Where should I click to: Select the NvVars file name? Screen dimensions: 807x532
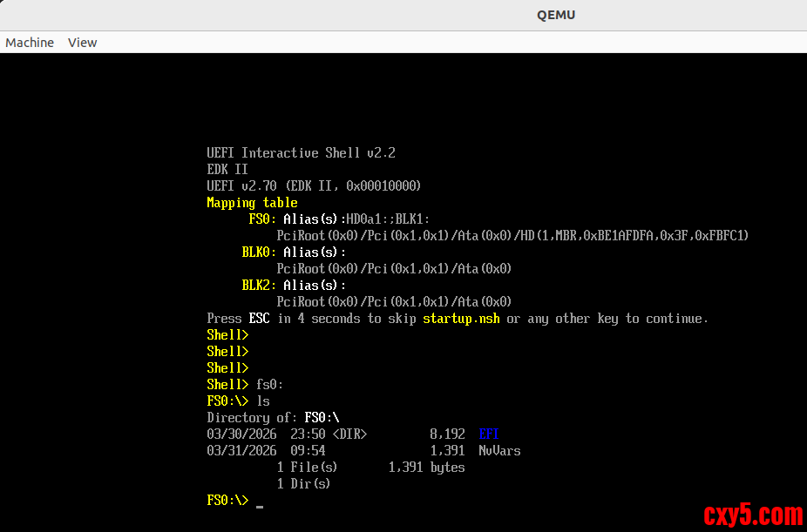click(499, 451)
